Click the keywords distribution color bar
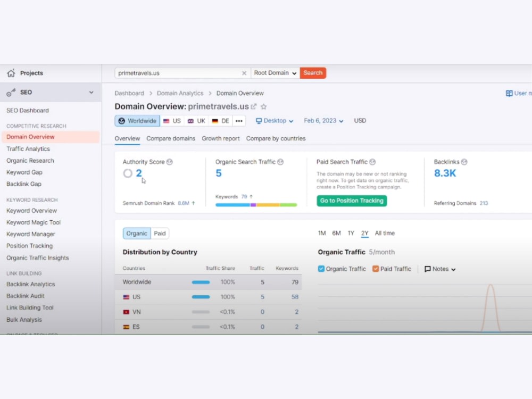This screenshot has width=532, height=399. 256,205
